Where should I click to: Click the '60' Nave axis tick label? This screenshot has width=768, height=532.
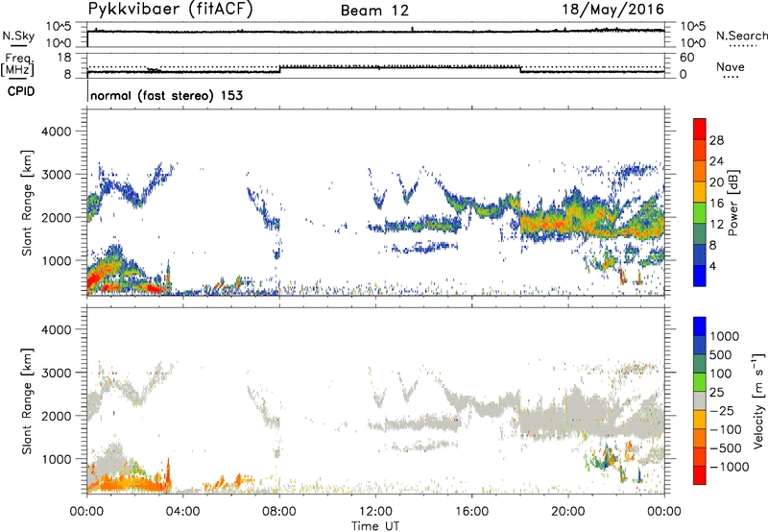[686, 58]
